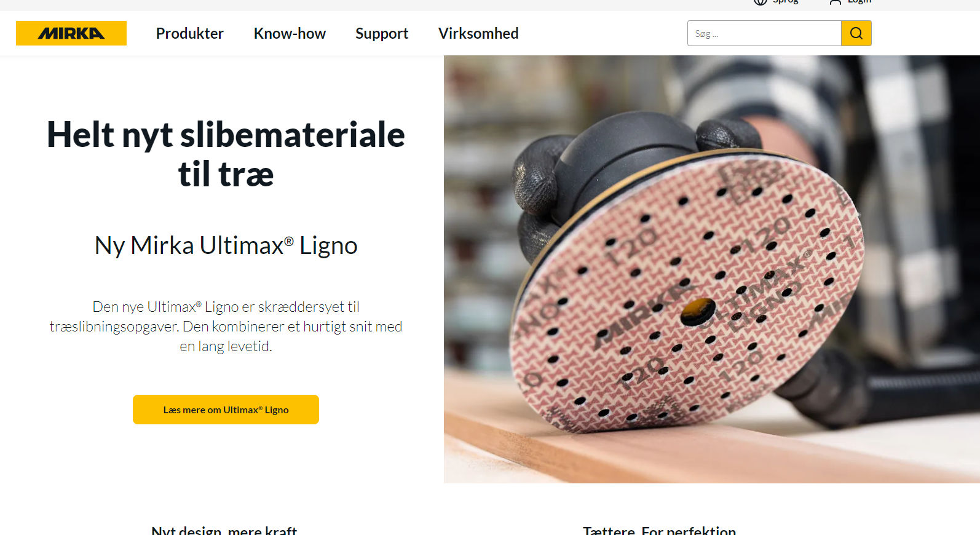The image size is (980, 535).
Task: Open the Produkter menu
Action: point(189,33)
